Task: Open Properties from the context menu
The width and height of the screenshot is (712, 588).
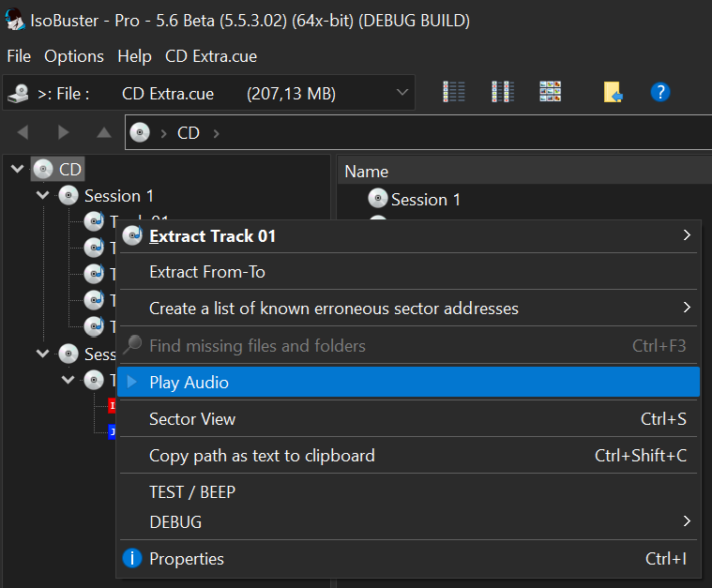Action: (x=408, y=559)
